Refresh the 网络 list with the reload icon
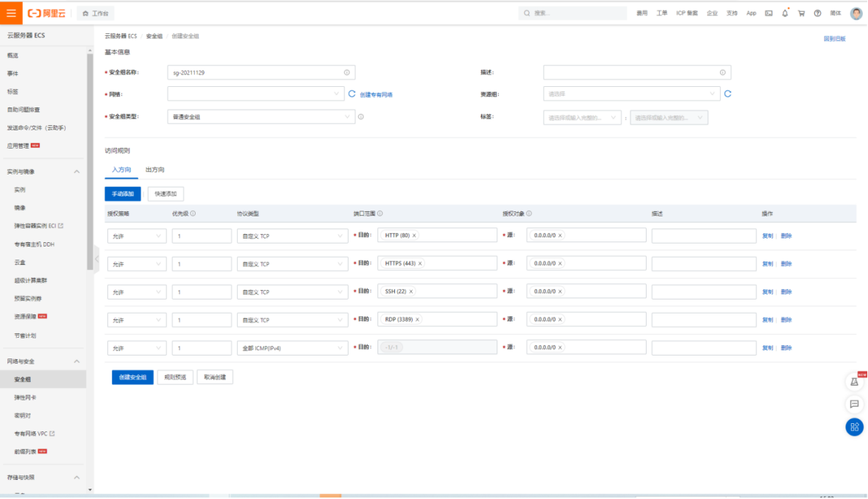Screen dimensions: 868x499 tap(352, 94)
